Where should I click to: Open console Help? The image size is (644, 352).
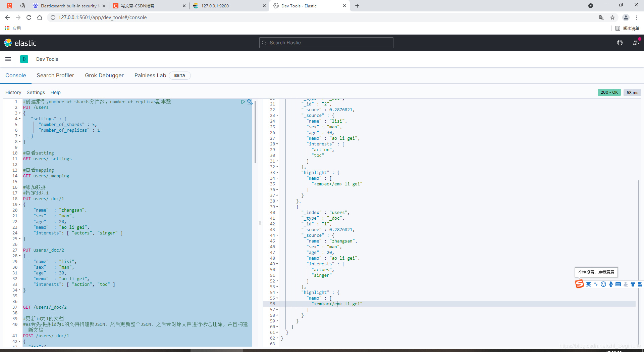click(56, 92)
